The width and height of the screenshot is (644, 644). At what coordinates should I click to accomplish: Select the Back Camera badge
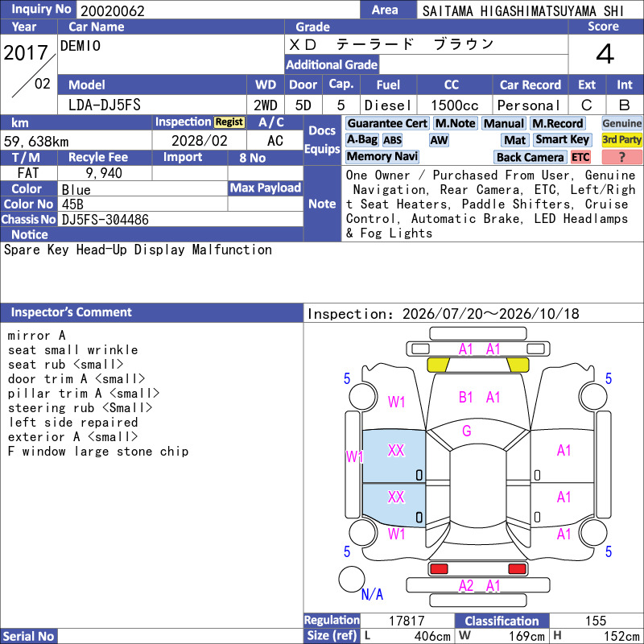530,157
